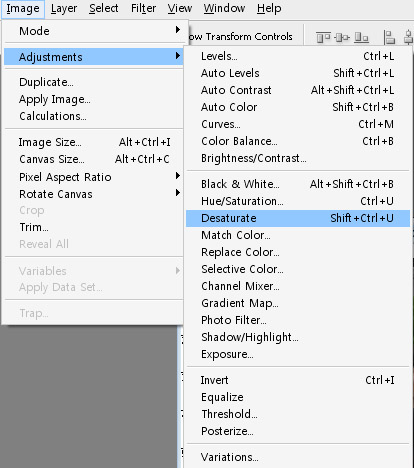414x468 pixels.
Task: Choose the Trim command
Action: (94, 227)
